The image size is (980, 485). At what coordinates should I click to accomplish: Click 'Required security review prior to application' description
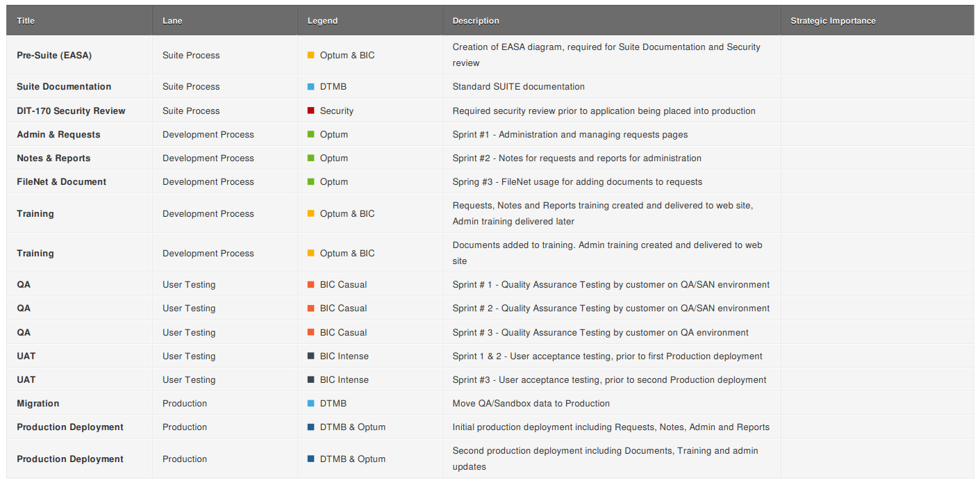click(604, 110)
